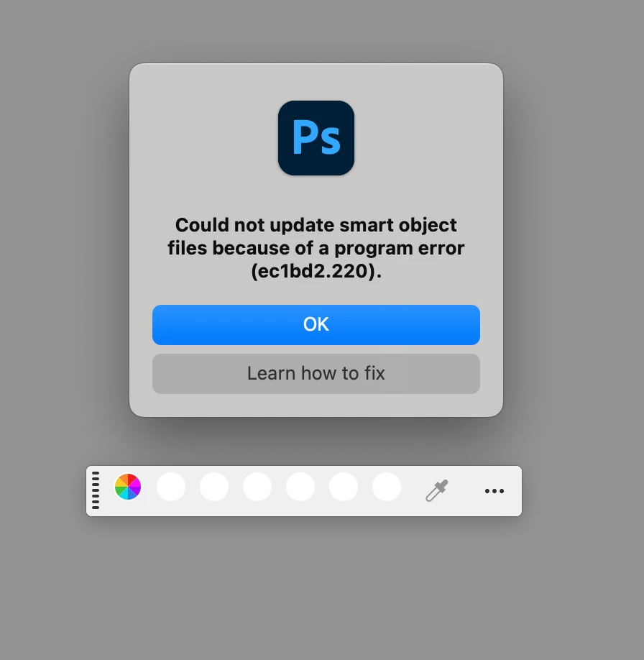This screenshot has height=660, width=644.
Task: Click the Photoshop Ps app icon
Action: coord(316,138)
